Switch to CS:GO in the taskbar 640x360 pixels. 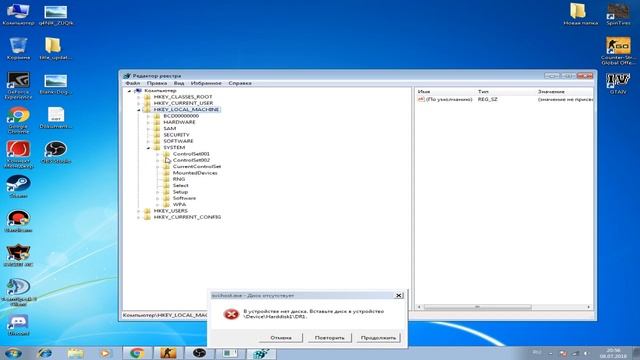(x=168, y=353)
